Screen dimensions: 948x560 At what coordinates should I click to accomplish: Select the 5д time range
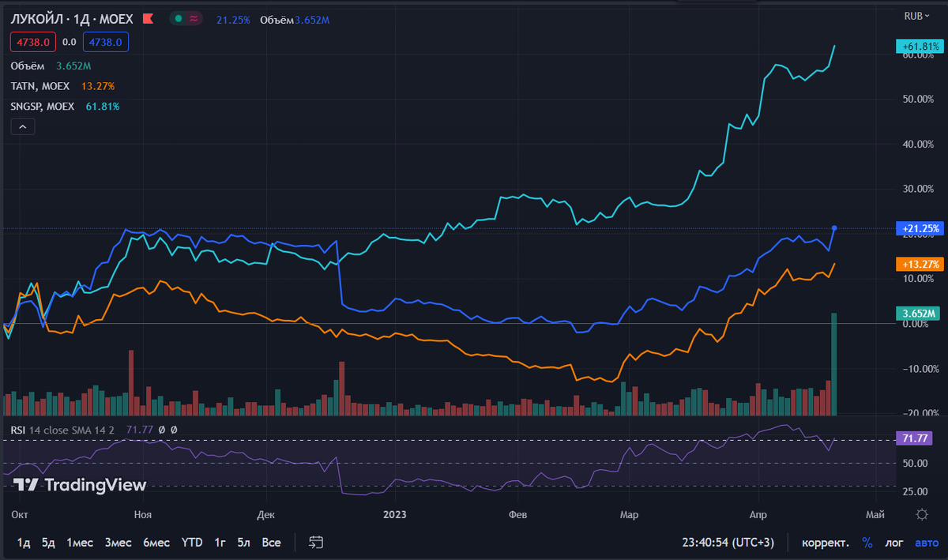pos(48,543)
